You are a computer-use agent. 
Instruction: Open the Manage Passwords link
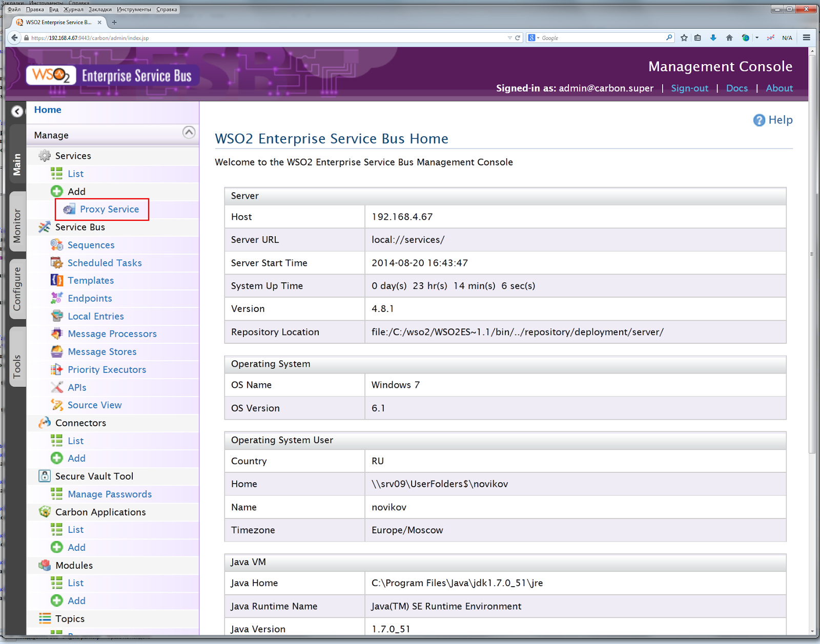[x=110, y=494]
